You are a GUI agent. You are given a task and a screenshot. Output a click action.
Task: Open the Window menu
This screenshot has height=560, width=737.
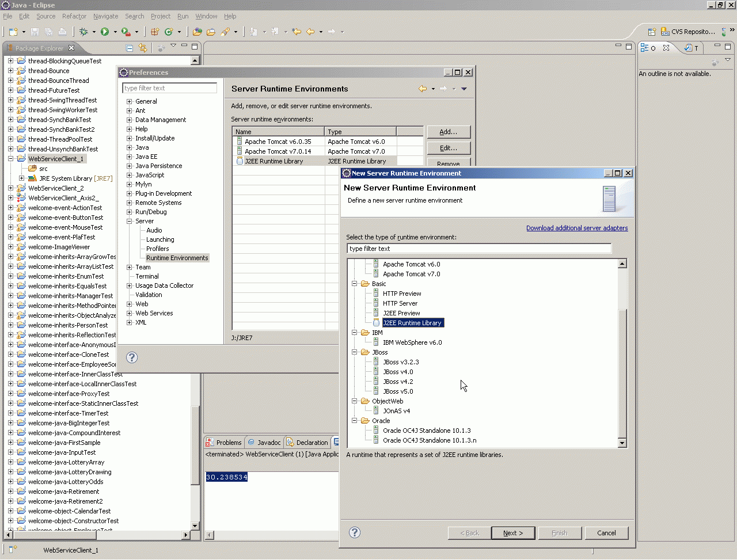click(x=206, y=16)
